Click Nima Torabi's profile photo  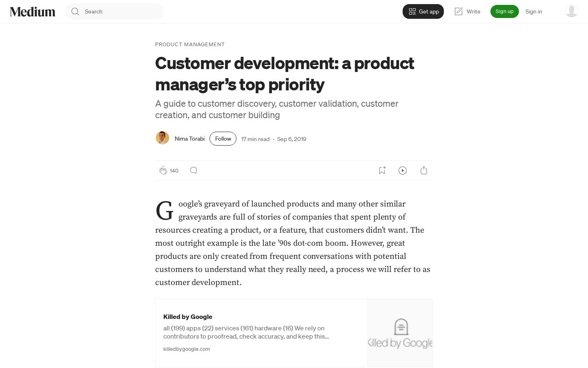coord(163,138)
